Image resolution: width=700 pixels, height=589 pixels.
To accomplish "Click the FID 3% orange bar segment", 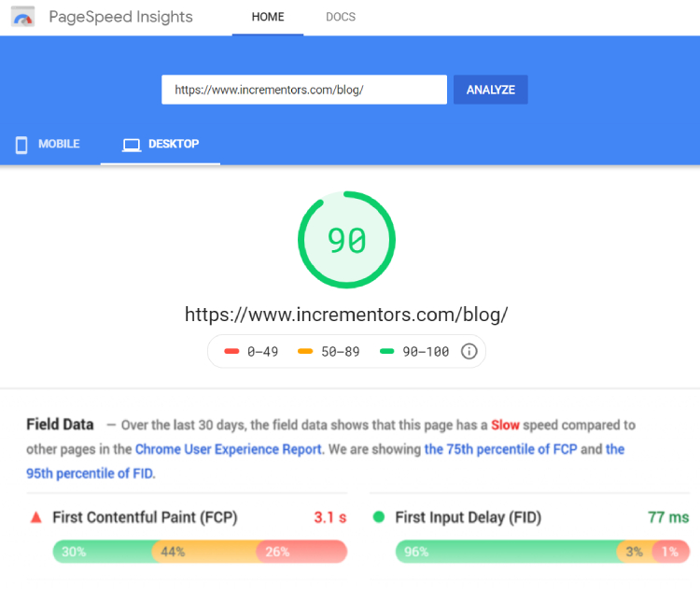I will click(x=635, y=552).
